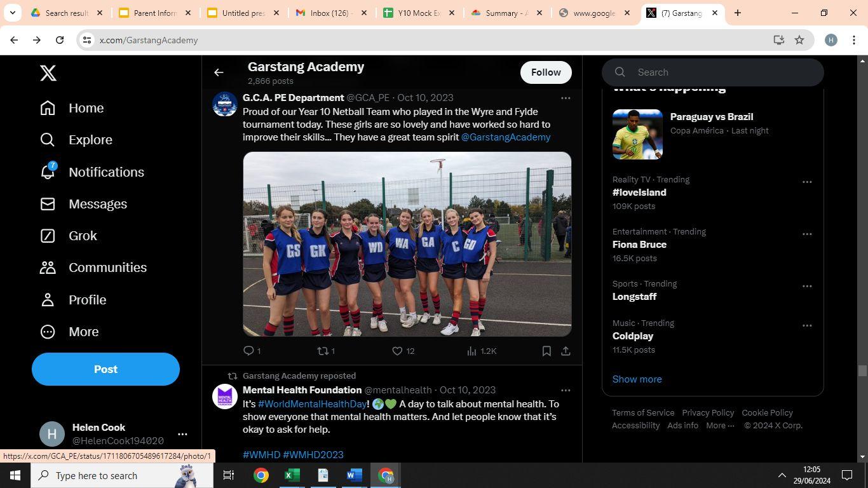
Task: Reply to the Year 10 Netball post
Action: coord(252,351)
